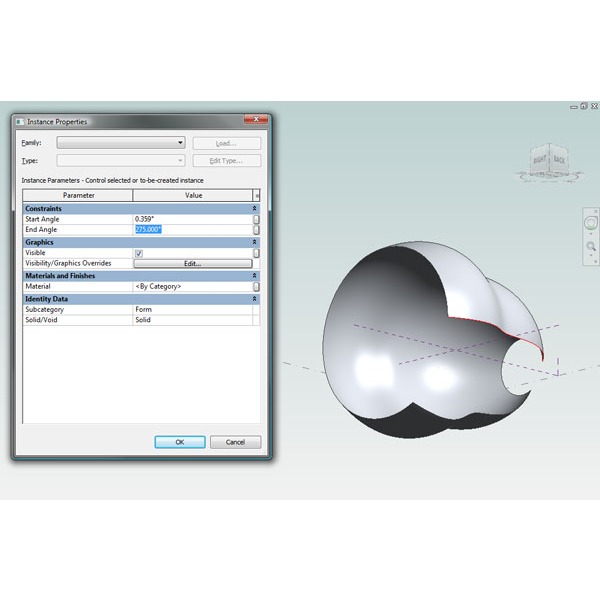Minimize the 3D view window
This screenshot has height=600, width=600.
[574, 107]
